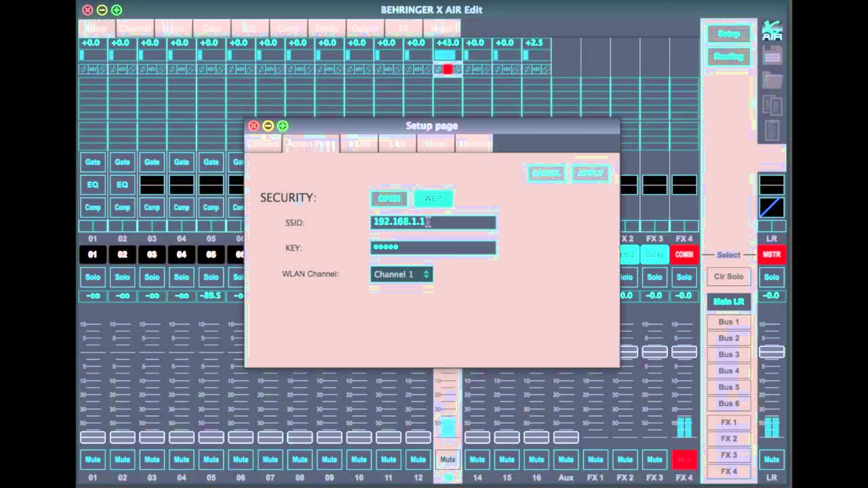Open the Routing view

[x=729, y=57]
